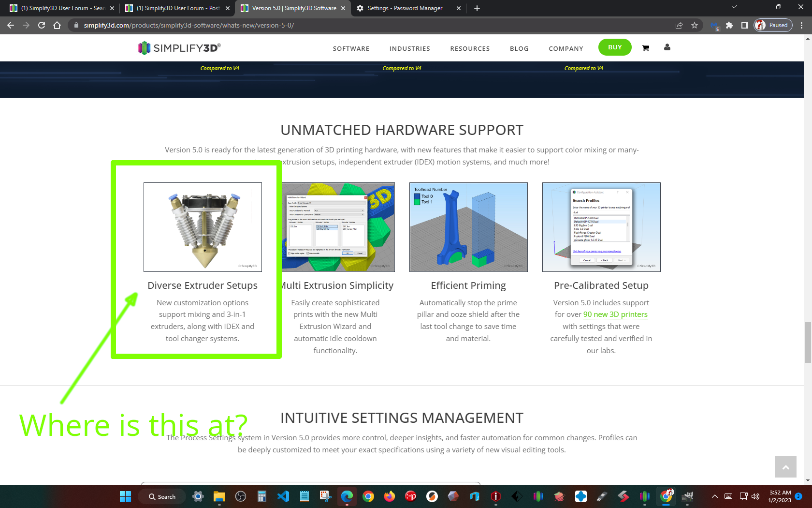Viewport: 812px width, 508px height.
Task: Show hidden system tray icons
Action: [714, 496]
